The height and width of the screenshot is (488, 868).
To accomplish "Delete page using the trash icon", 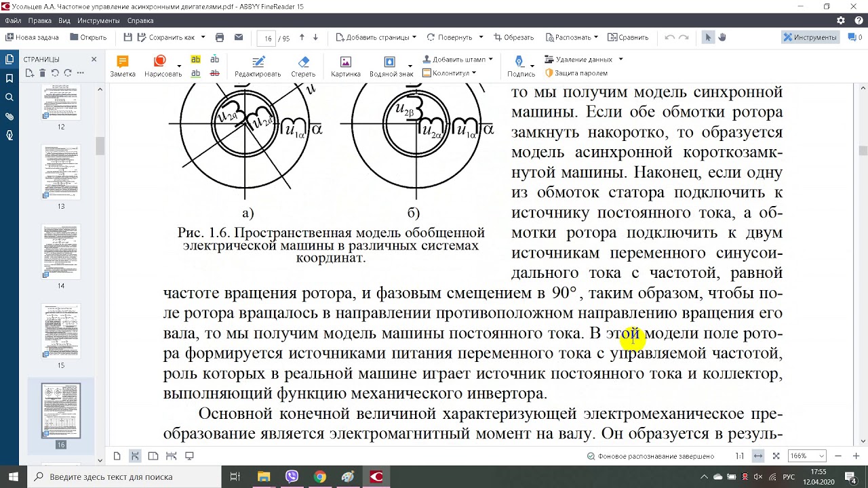I will point(42,73).
